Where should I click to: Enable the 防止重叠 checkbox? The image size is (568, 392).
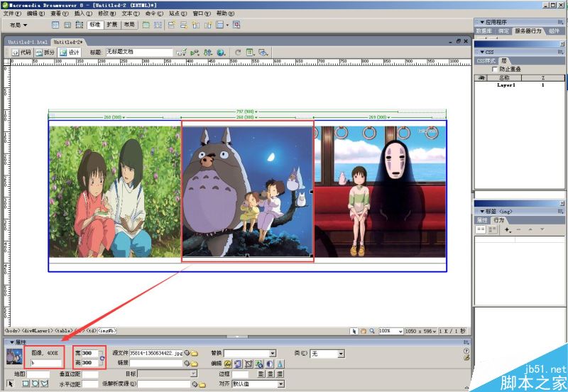tap(495, 69)
